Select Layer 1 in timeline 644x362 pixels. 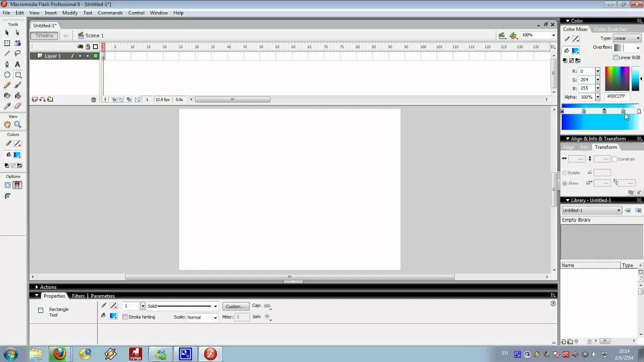(64, 56)
